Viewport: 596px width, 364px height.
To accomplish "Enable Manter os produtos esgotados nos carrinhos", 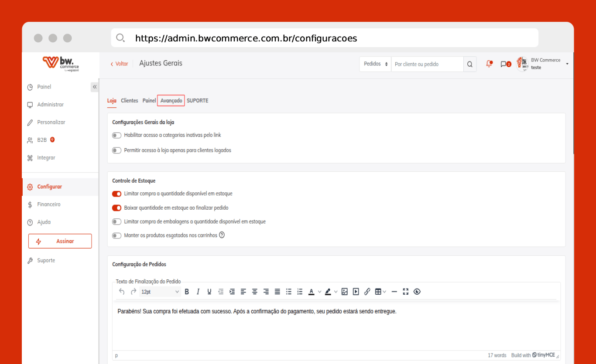I will [x=116, y=235].
